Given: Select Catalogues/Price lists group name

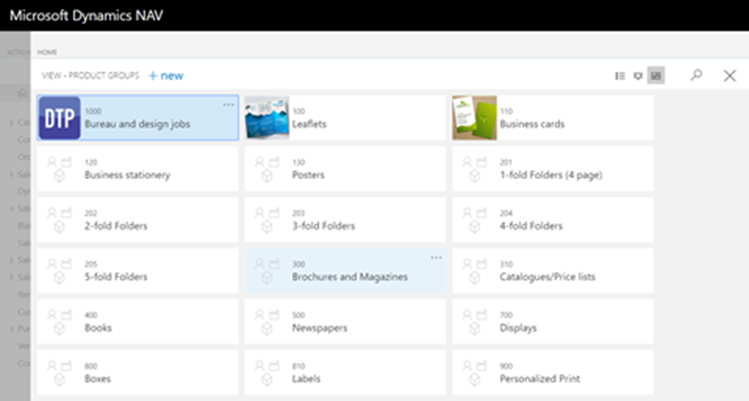Looking at the screenshot, I should (x=548, y=277).
